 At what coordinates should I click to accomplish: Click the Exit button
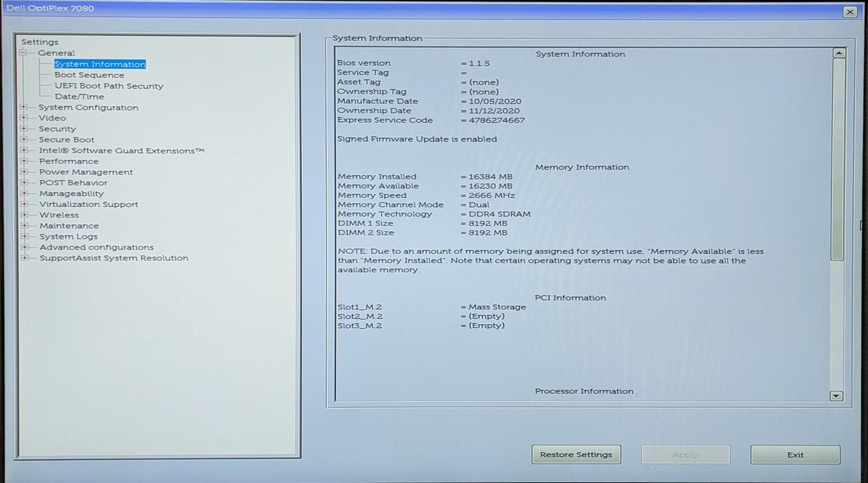(796, 455)
